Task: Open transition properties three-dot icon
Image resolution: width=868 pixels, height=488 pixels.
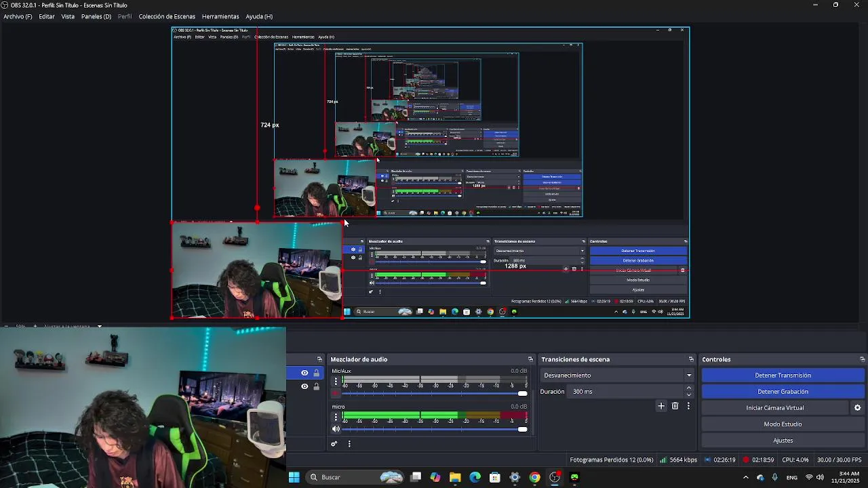Action: coord(688,406)
